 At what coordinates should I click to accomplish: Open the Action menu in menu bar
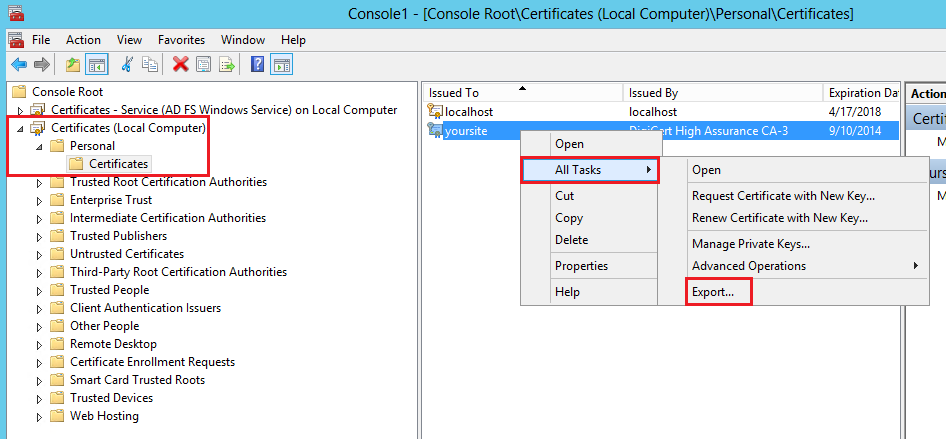83,40
